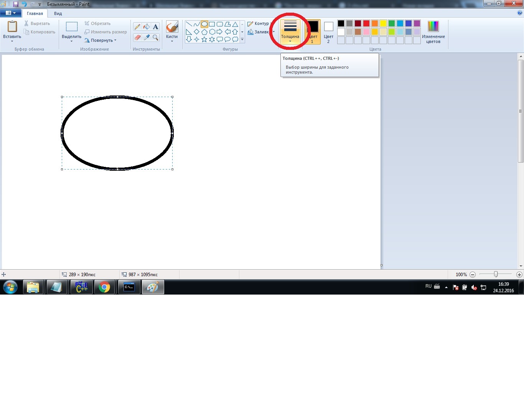The image size is (524, 420).
Task: Switch to the Вид tab
Action: tap(58, 13)
